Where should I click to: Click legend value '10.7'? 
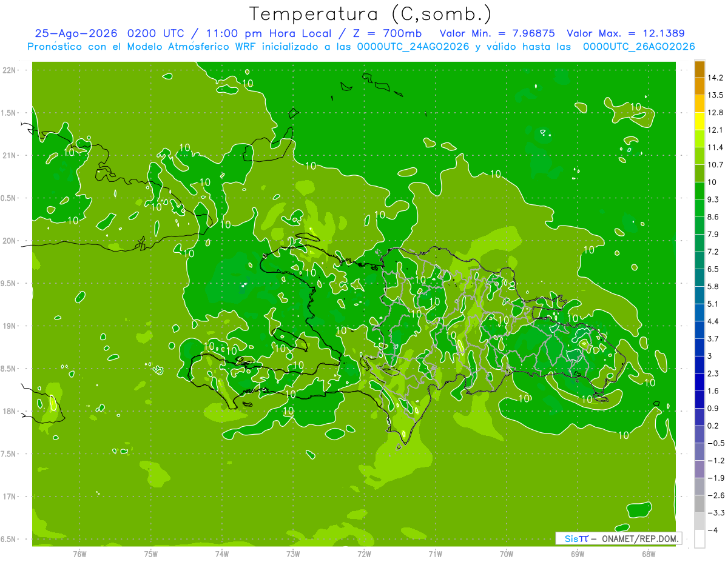coord(715,165)
